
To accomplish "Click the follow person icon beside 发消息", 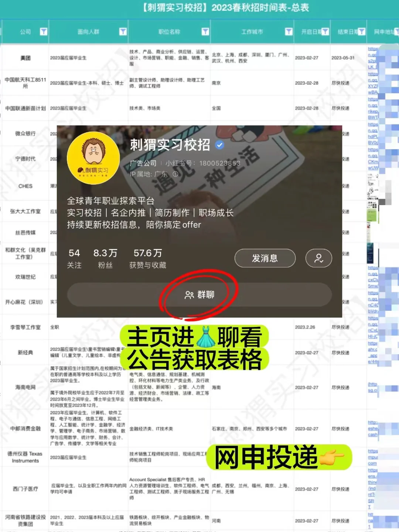I will [318, 258].
